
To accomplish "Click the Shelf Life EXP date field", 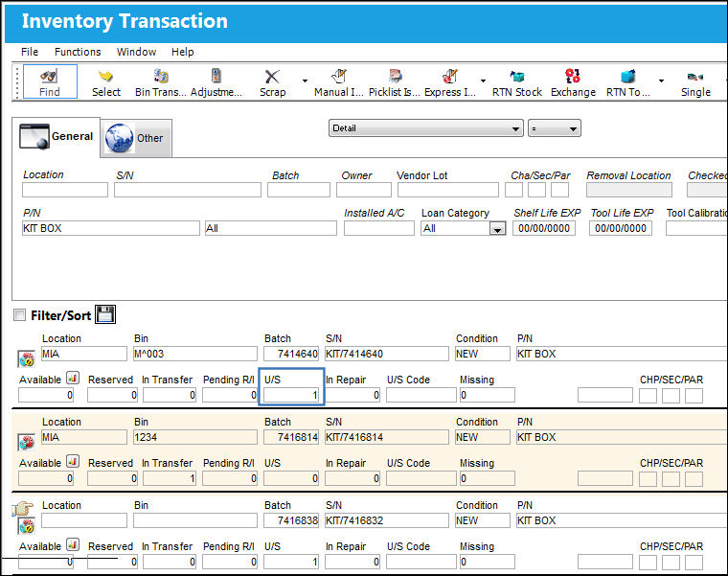I will (x=544, y=228).
